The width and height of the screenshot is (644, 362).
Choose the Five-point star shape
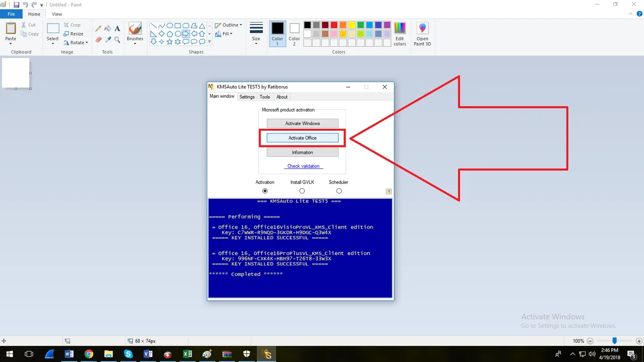point(170,42)
